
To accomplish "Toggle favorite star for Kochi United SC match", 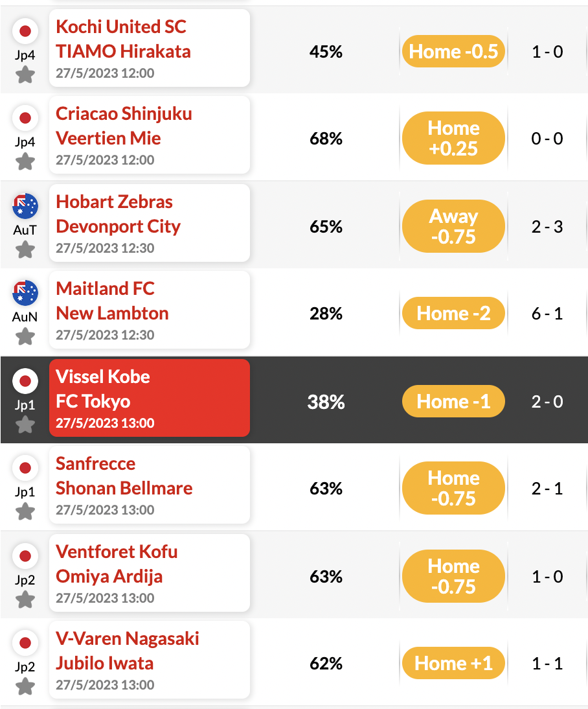I will pyautogui.click(x=25, y=75).
